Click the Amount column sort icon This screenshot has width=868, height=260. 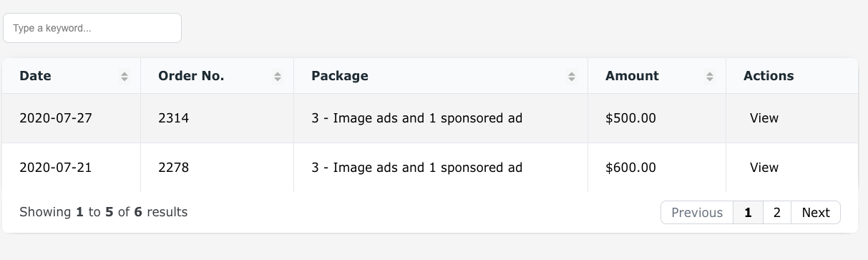coord(710,77)
